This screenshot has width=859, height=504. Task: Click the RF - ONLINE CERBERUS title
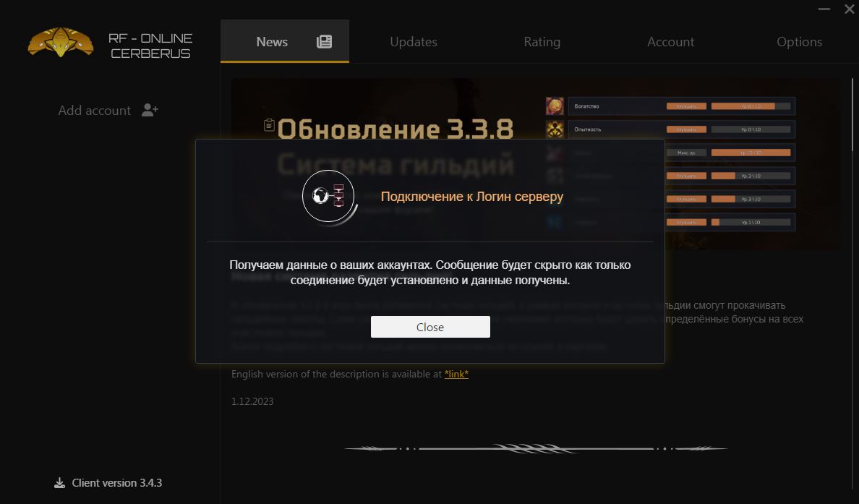click(x=150, y=46)
